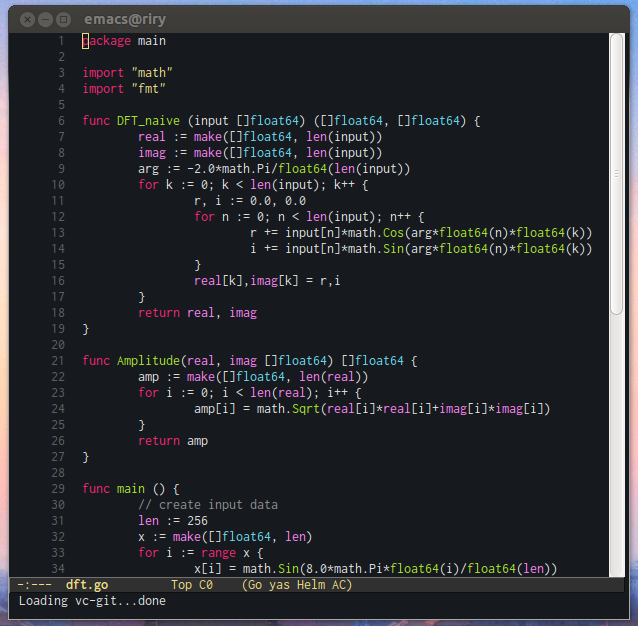Click 'Top' position indicator in mode line
This screenshot has height=626, width=638.
pyautogui.click(x=181, y=585)
